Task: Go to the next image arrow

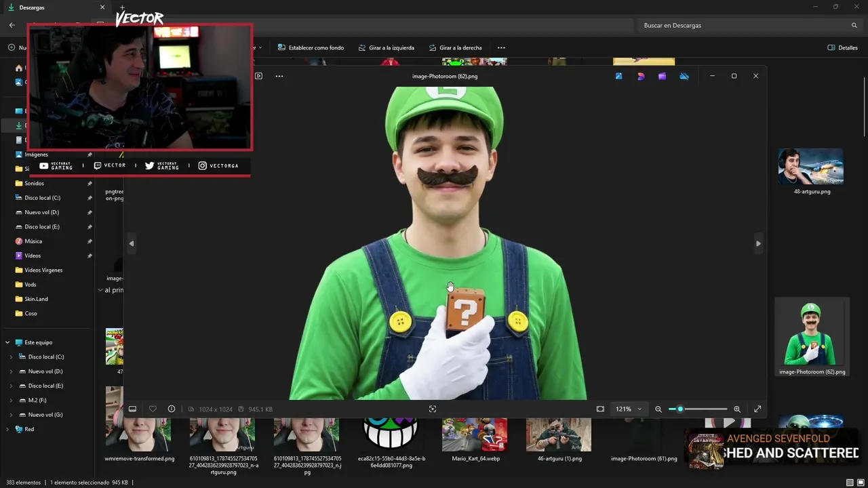Action: click(758, 243)
